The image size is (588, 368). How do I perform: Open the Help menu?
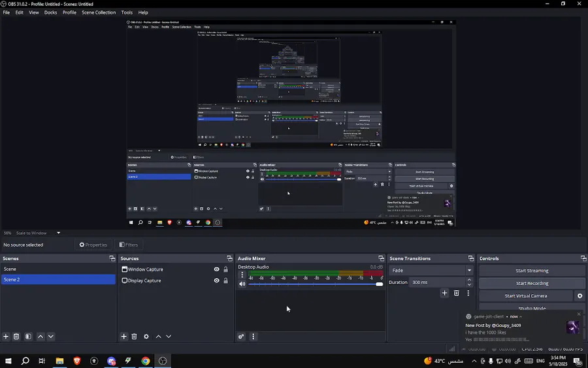coord(143,12)
